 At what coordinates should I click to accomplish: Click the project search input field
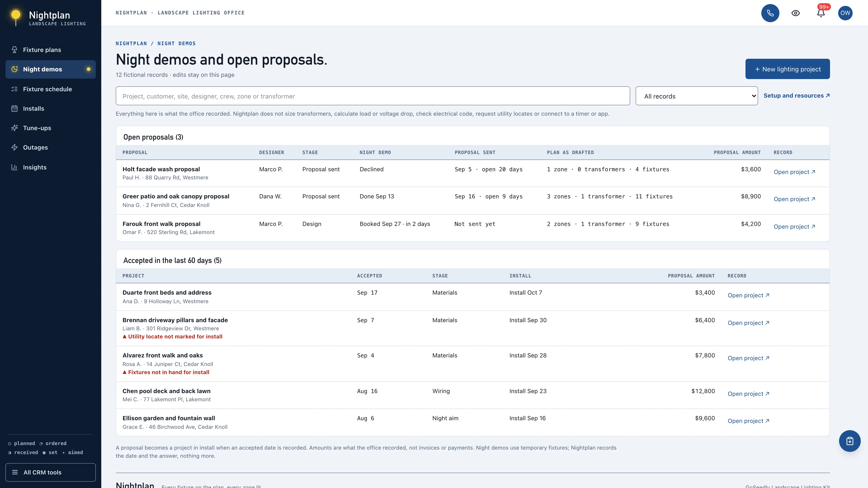click(373, 96)
